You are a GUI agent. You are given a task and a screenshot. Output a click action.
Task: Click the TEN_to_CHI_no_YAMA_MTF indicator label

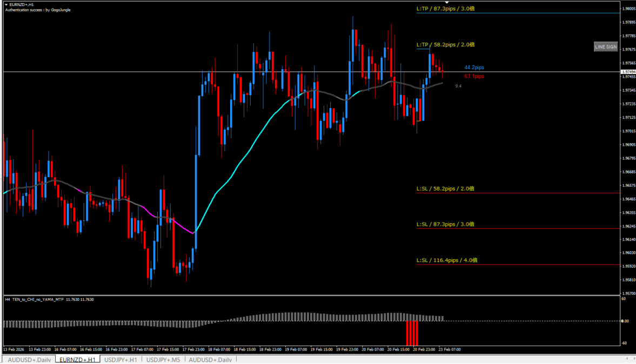(37, 299)
